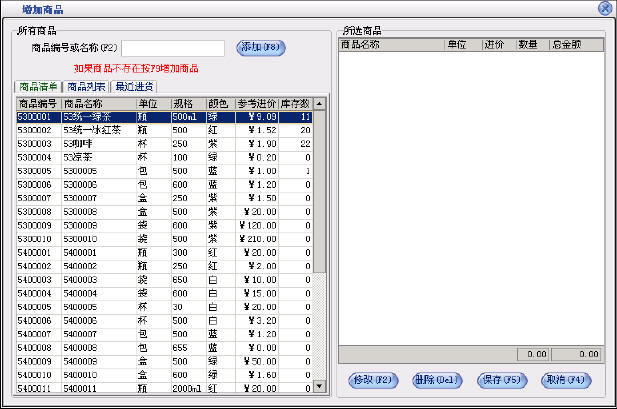Click 商品名称 header in 所选商品 panel
This screenshot has width=617, height=409.
pos(390,45)
